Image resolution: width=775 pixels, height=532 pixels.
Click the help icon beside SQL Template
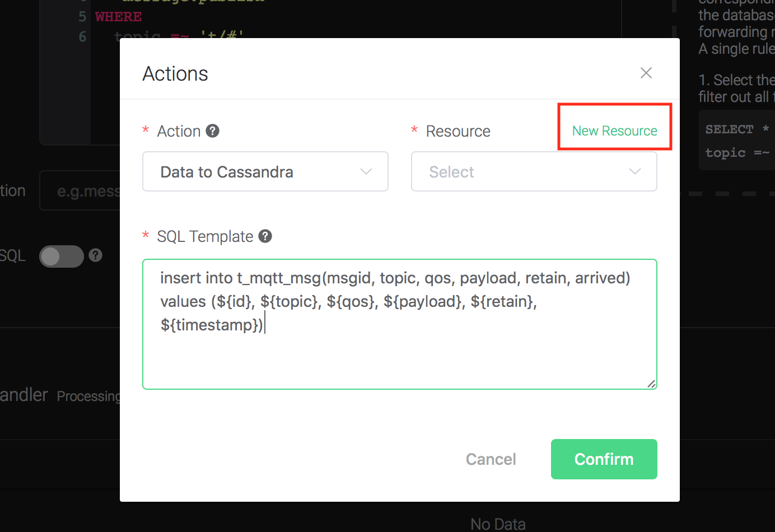click(x=265, y=236)
